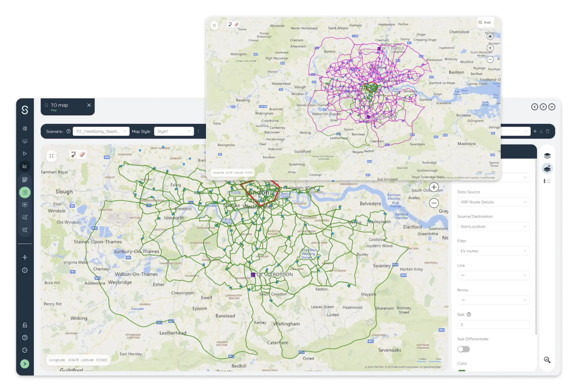This screenshot has height=392, width=577.
Task: Select the green map view icon
Action: [x=25, y=192]
